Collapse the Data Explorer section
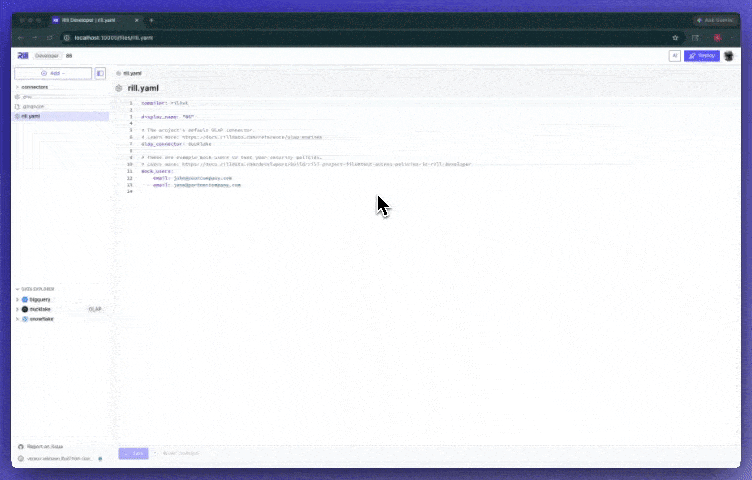 (37, 289)
